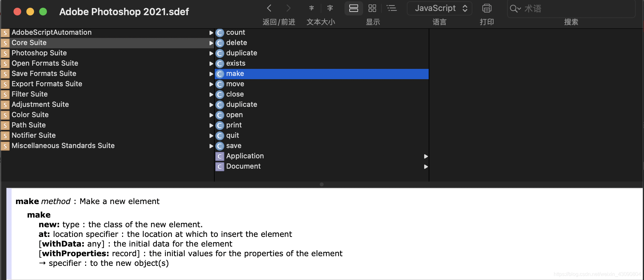The height and width of the screenshot is (280, 644).
Task: Select Core Suite in the suite list
Action: (107, 43)
